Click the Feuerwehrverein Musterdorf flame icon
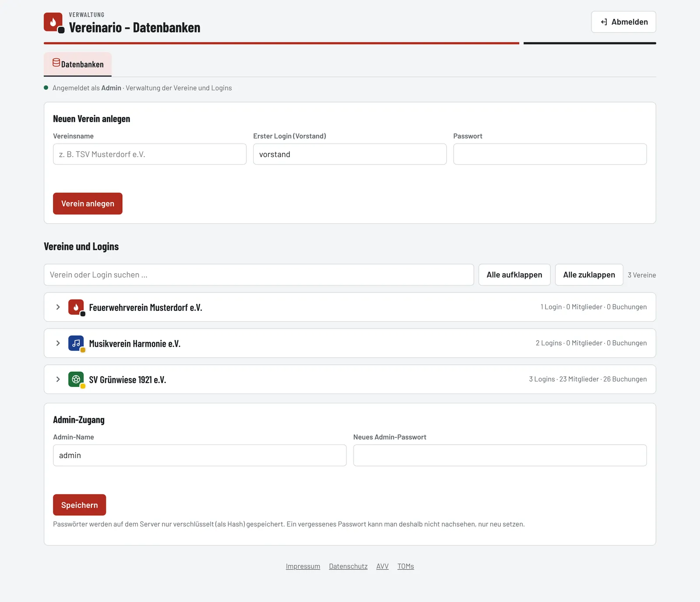The image size is (700, 602). [x=76, y=307]
